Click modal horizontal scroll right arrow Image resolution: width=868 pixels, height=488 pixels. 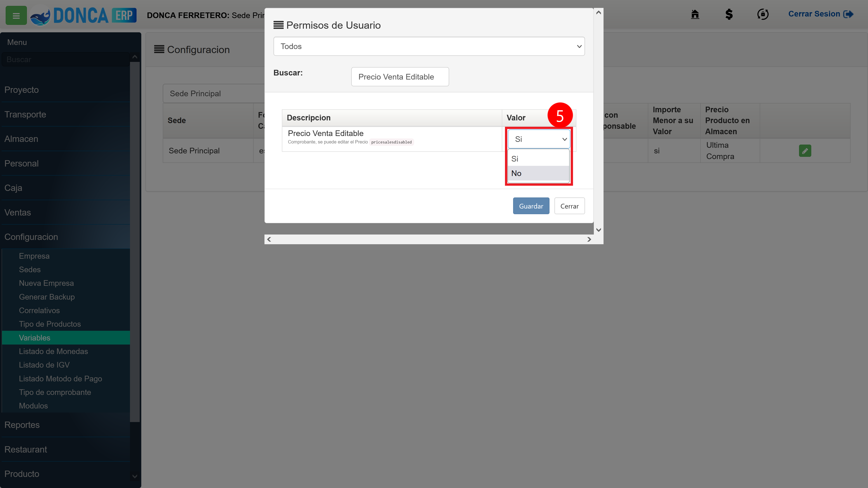pos(589,239)
